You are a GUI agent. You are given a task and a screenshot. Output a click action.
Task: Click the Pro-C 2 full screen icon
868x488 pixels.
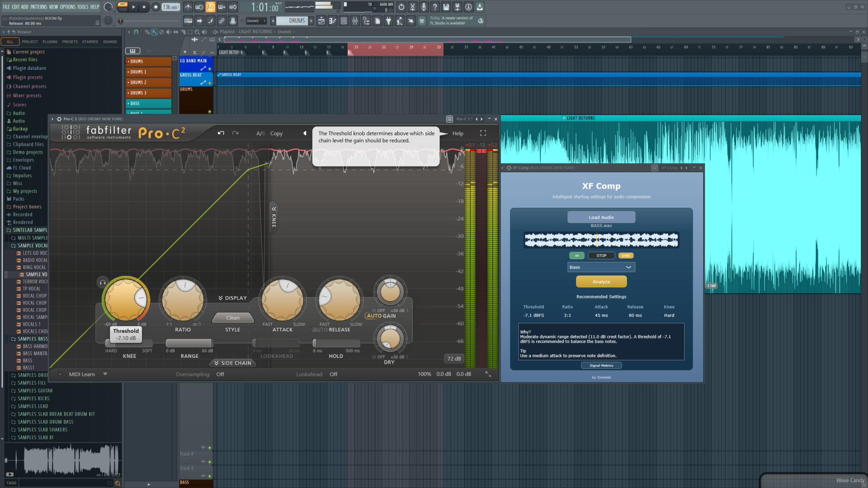pyautogui.click(x=483, y=133)
